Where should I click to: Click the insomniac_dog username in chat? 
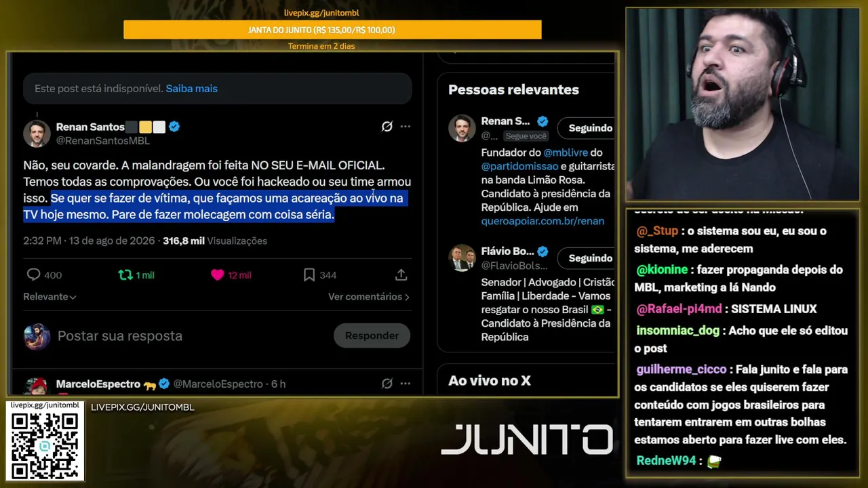pyautogui.click(x=678, y=331)
